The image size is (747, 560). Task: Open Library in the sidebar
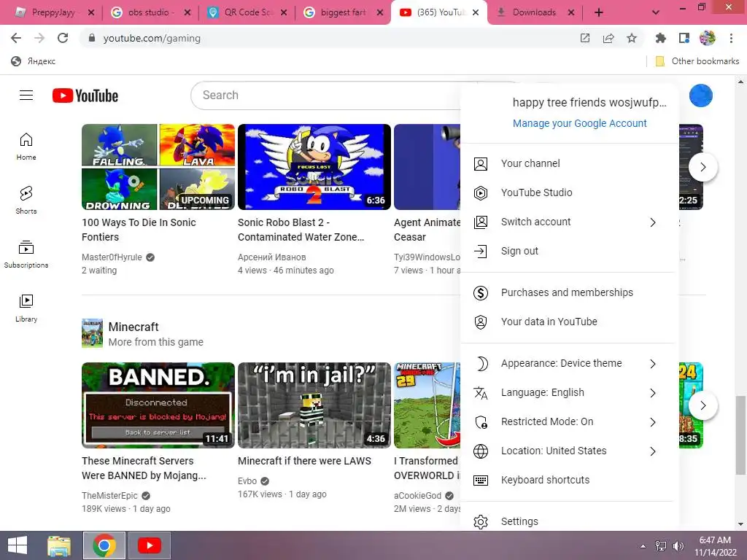tap(26, 308)
